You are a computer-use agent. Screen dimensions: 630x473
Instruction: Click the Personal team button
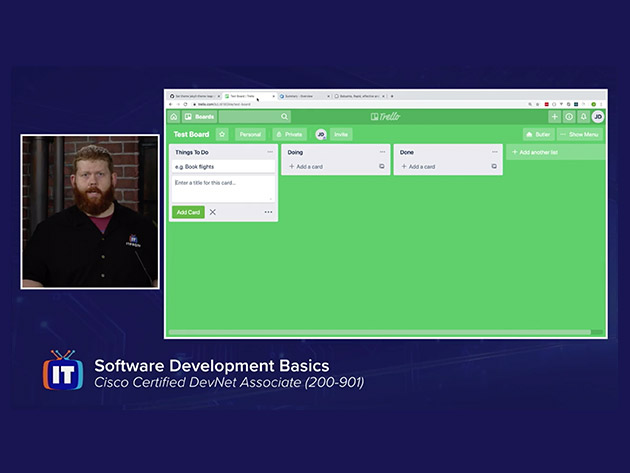(250, 134)
